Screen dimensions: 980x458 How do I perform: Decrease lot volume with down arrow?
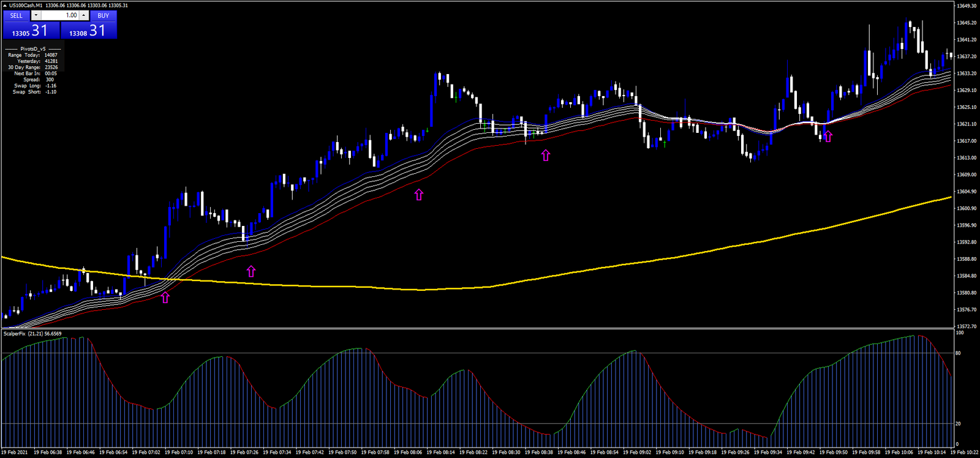click(36, 15)
